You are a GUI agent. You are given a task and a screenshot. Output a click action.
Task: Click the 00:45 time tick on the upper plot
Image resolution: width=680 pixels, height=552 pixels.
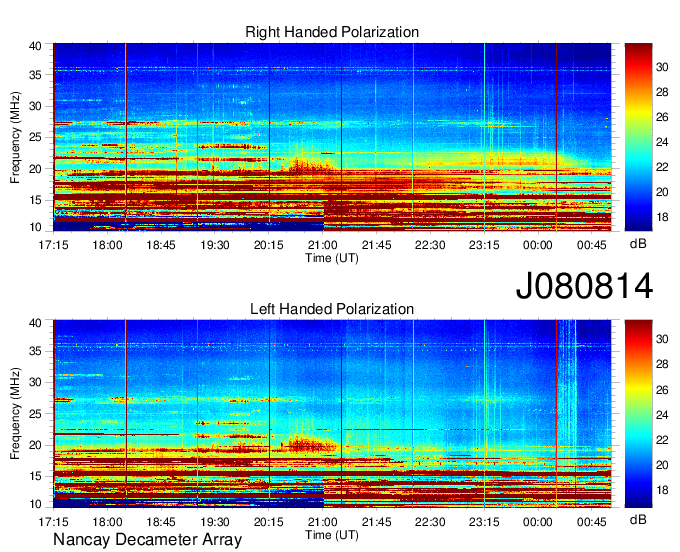[x=592, y=245]
